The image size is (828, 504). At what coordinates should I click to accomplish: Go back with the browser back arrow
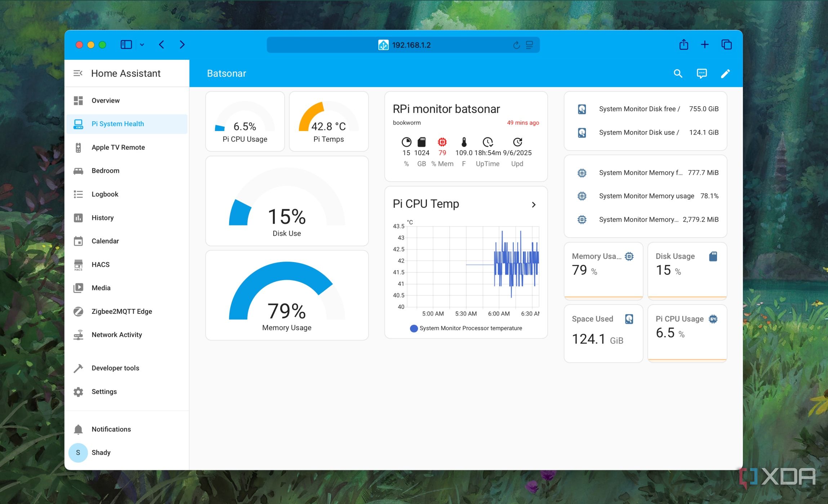[161, 45]
